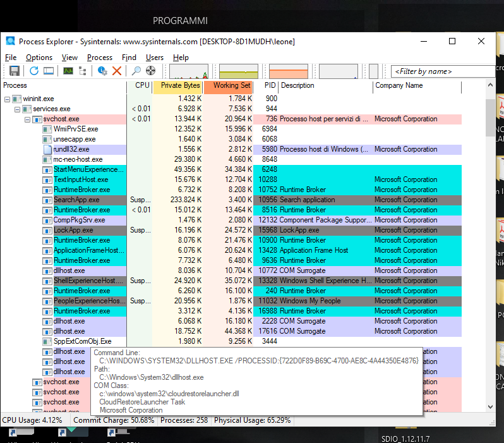The width and height of the screenshot is (504, 443).
Task: Sort by the PID column header
Action: 265,86
